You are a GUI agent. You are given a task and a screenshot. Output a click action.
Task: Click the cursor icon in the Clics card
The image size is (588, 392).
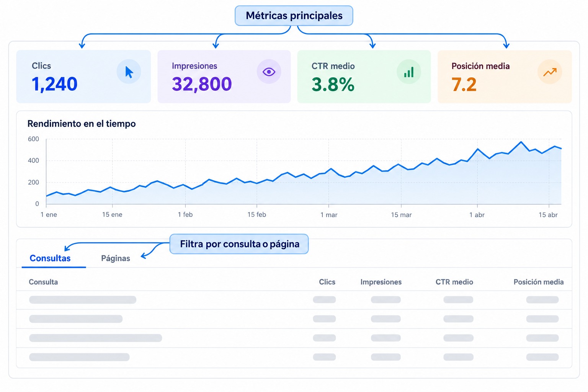tap(129, 72)
